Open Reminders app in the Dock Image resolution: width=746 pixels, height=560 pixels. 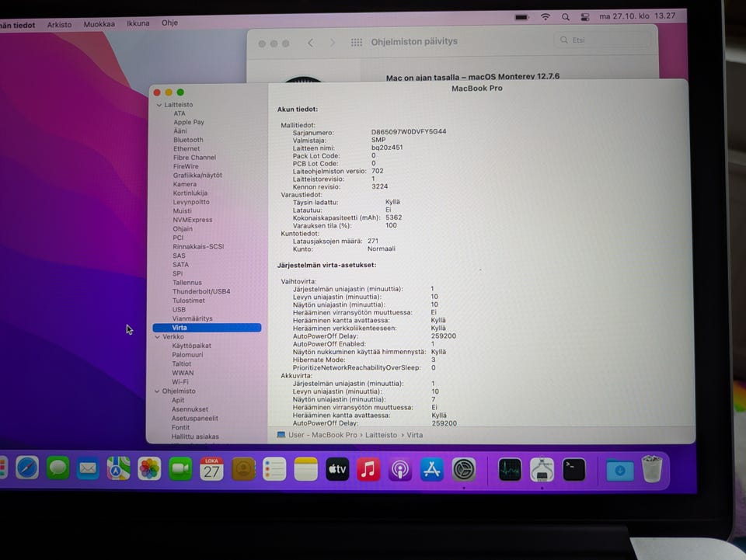274,469
